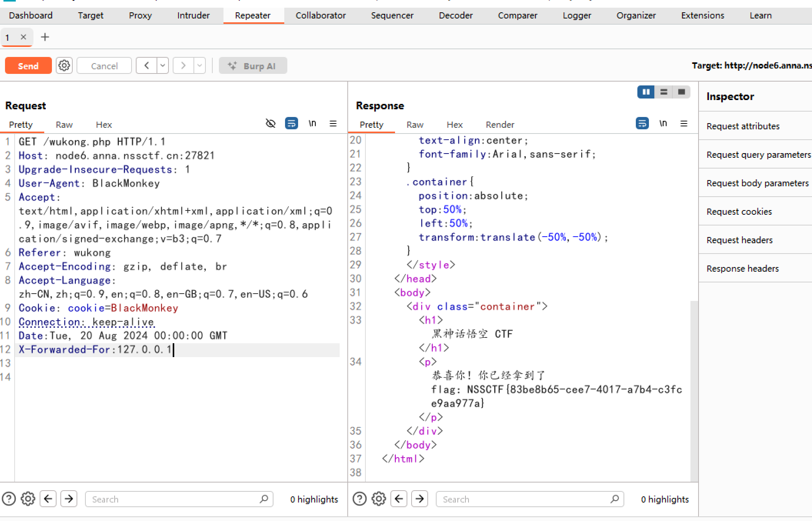Viewport: 812px width, 521px height.
Task: Select combined tabbed layout icon
Action: point(681,92)
